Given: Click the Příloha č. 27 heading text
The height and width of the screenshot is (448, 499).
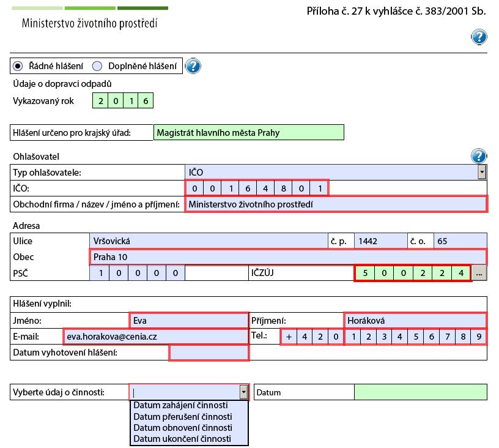Looking at the screenshot, I should [396, 11].
